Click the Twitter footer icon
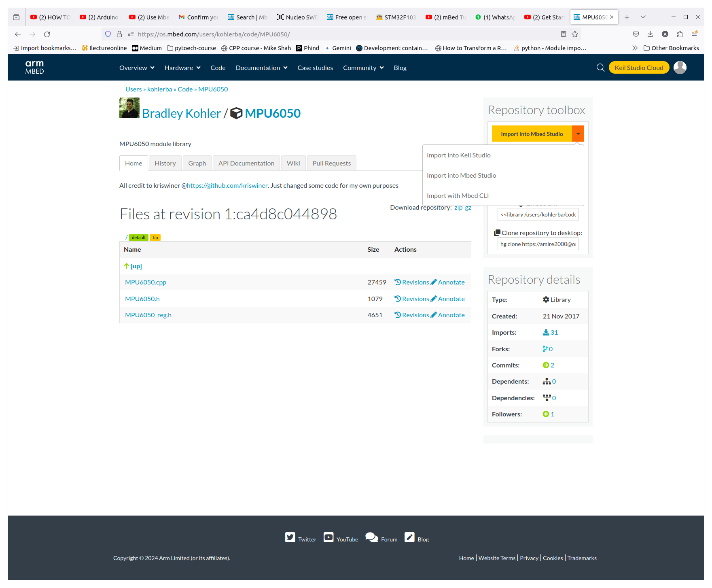 (290, 537)
